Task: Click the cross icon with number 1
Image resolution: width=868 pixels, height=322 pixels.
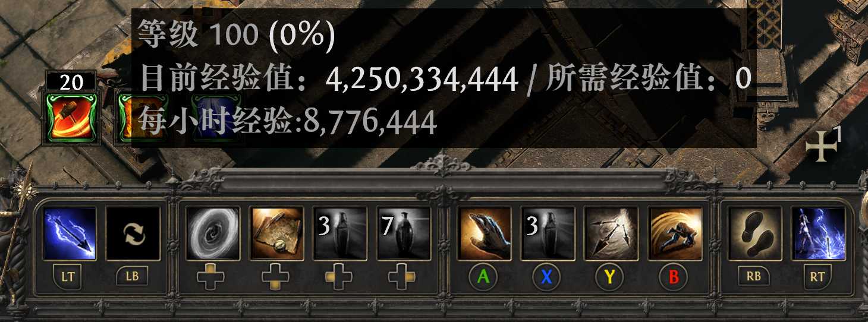Action: 824,146
